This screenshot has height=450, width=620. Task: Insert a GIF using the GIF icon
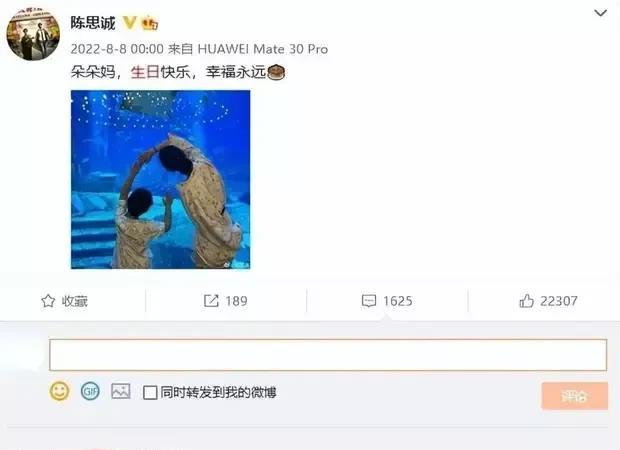coord(90,391)
